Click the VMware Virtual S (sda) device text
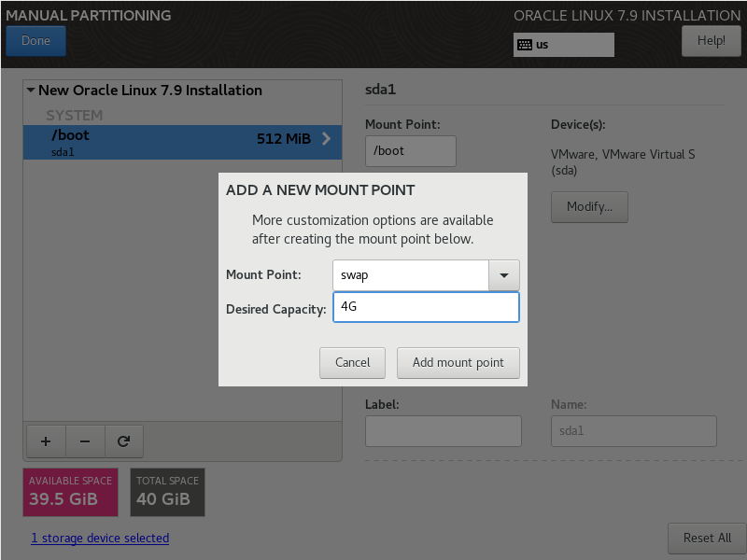 tap(623, 162)
